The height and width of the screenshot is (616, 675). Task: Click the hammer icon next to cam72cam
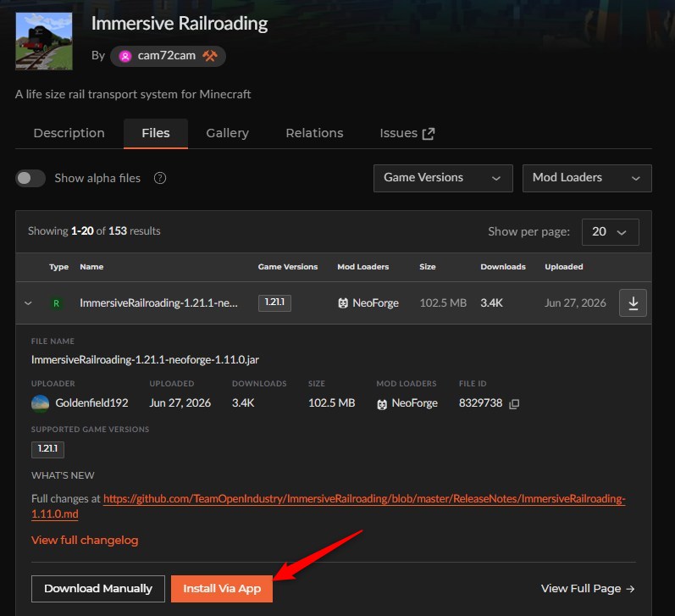[x=210, y=56]
